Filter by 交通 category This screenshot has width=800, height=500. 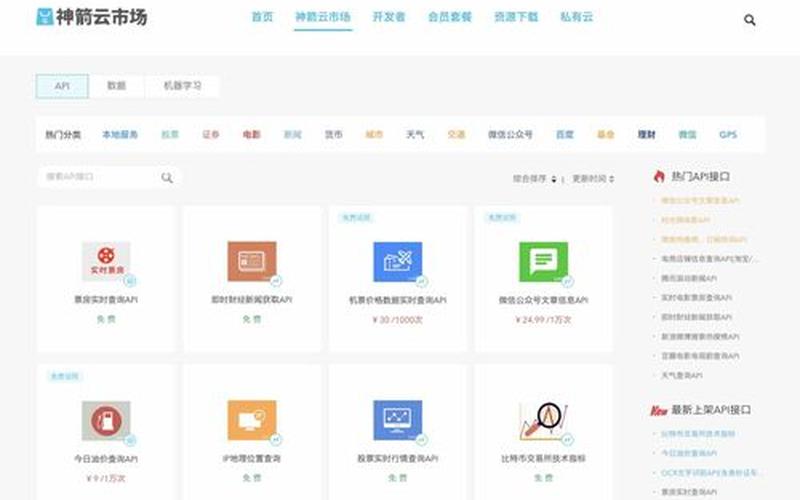coord(456,135)
